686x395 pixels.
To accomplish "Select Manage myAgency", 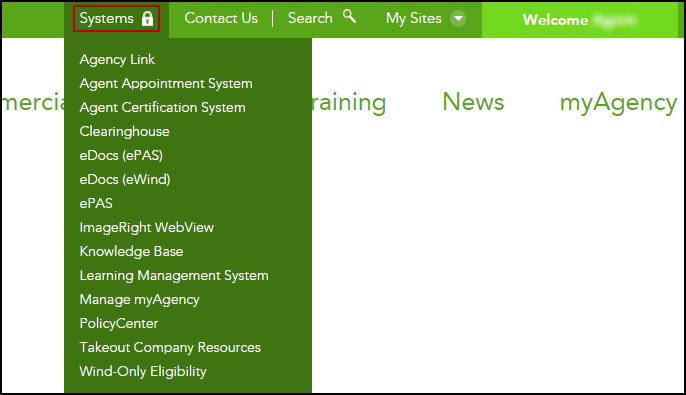I will coord(139,300).
